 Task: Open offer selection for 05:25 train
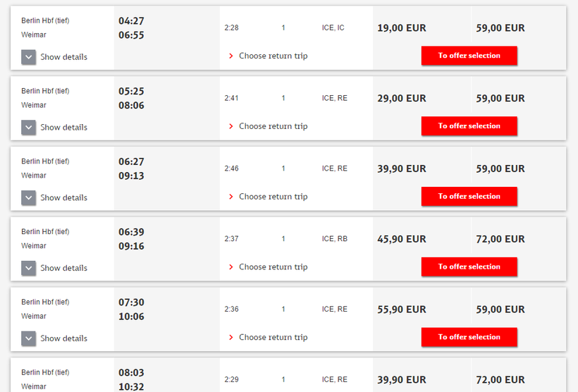click(x=469, y=126)
